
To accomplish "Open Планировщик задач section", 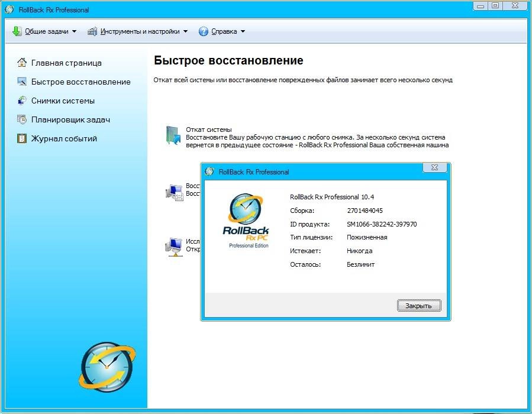I will pyautogui.click(x=70, y=119).
